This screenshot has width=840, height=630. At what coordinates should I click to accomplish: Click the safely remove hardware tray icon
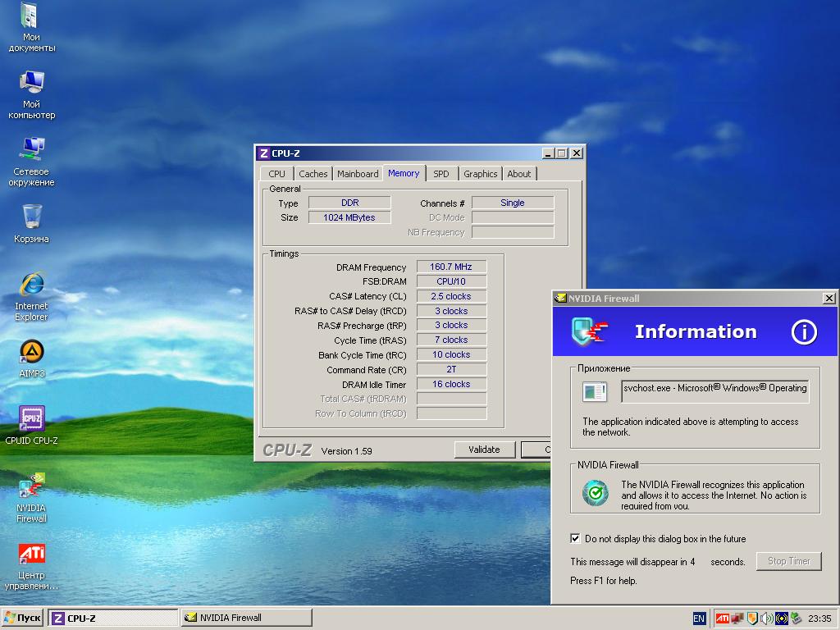pos(796,619)
